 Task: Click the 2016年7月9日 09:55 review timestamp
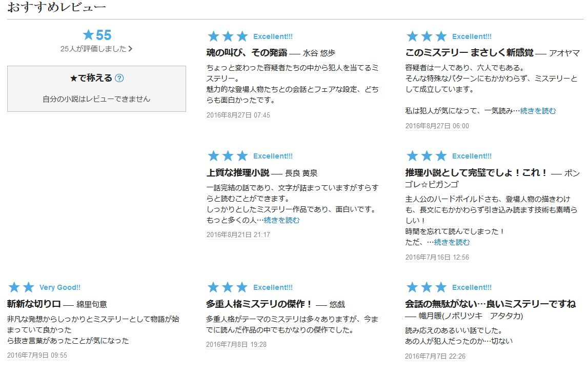(37, 355)
